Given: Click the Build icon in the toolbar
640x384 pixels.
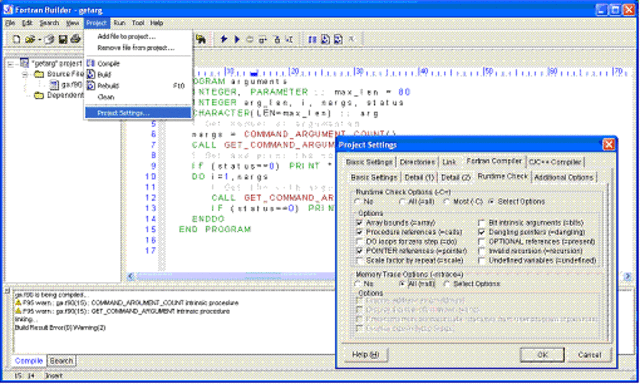Looking at the screenshot, I should point(325,40).
